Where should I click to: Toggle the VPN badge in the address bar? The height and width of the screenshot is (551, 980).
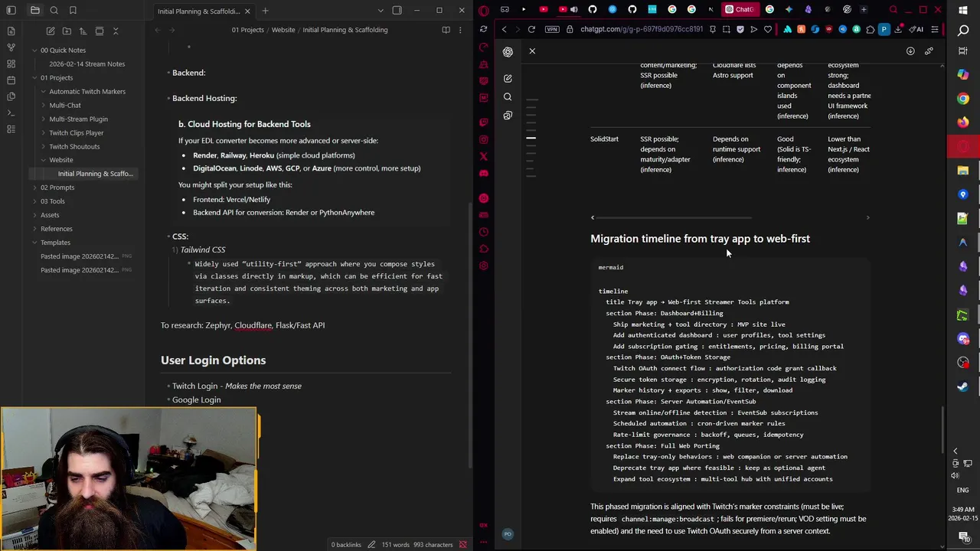click(552, 29)
